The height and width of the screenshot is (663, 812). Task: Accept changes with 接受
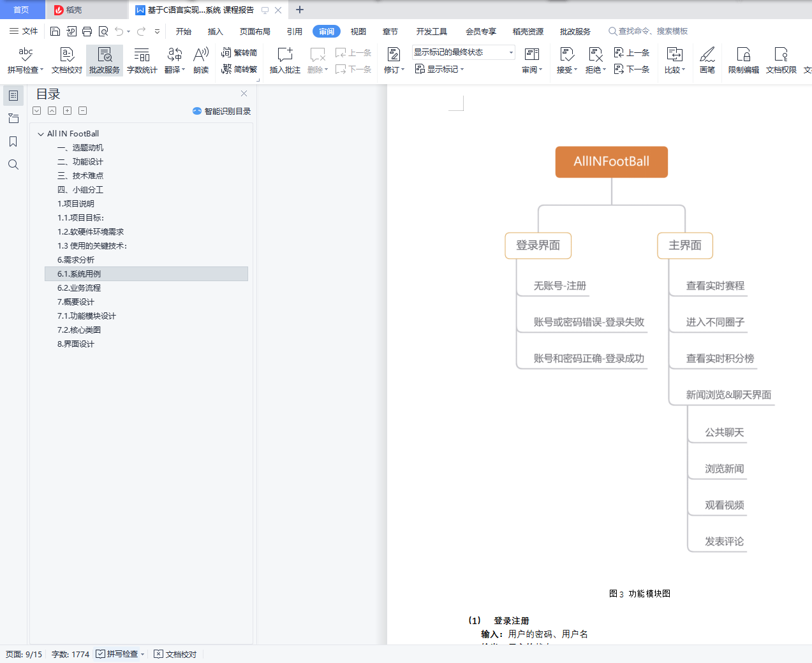pyautogui.click(x=566, y=60)
